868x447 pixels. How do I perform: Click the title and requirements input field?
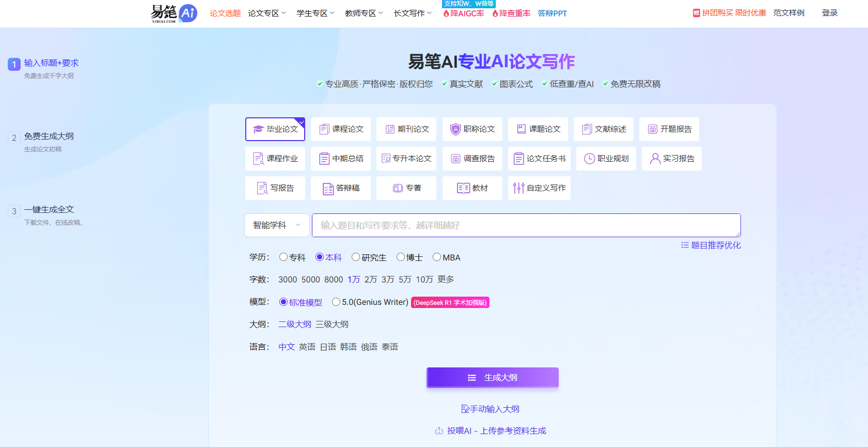tap(526, 225)
